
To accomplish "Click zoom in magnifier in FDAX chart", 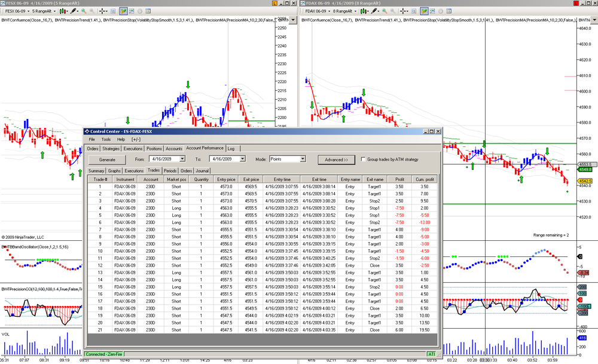I will [385, 11].
